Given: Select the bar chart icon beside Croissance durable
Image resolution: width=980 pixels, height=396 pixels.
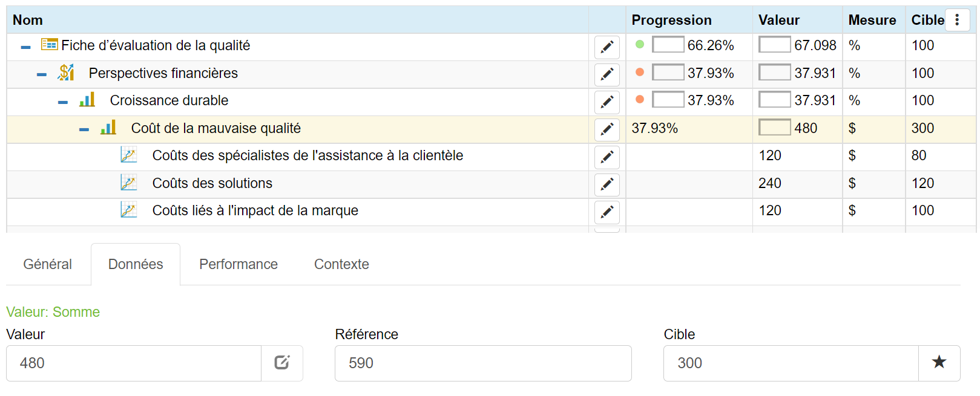Looking at the screenshot, I should [x=87, y=100].
